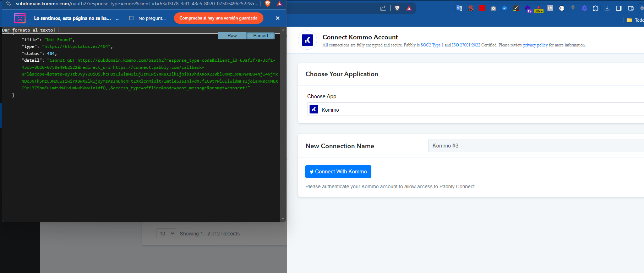
Task: Toggle the browser sidebar panel icon
Action: pos(619,8)
